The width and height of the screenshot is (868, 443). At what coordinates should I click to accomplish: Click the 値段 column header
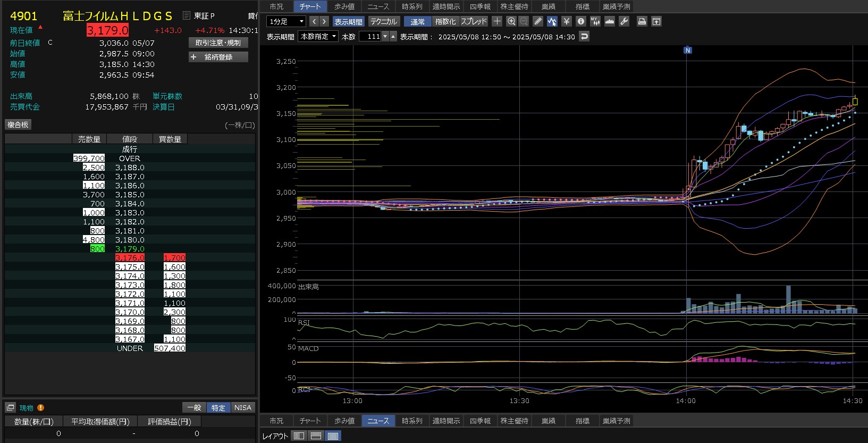click(130, 139)
